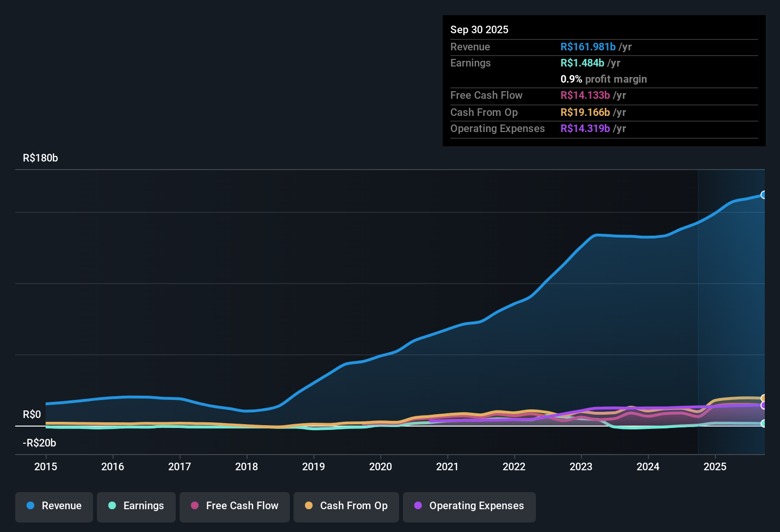The height and width of the screenshot is (532, 780).
Task: Click the pink Free Cash Flow legend dot
Action: point(194,506)
